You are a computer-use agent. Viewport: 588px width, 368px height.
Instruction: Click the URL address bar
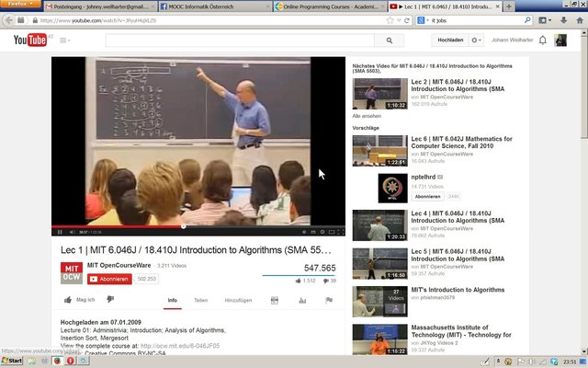(x=210, y=20)
